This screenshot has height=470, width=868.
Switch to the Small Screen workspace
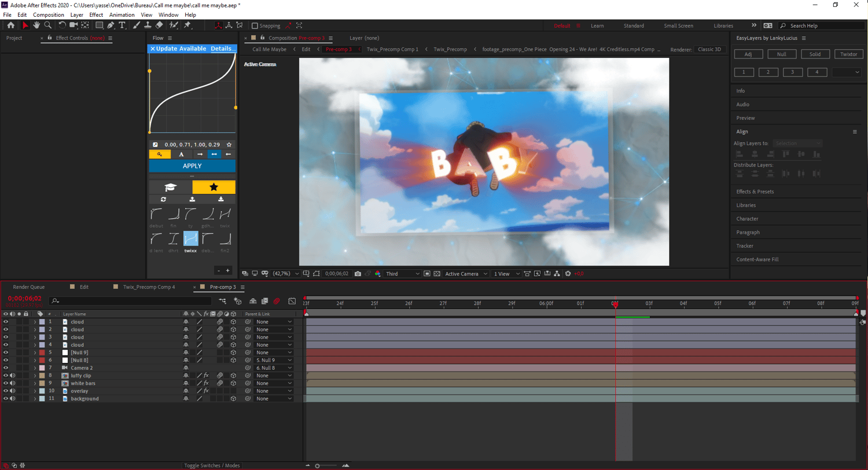[678, 25]
